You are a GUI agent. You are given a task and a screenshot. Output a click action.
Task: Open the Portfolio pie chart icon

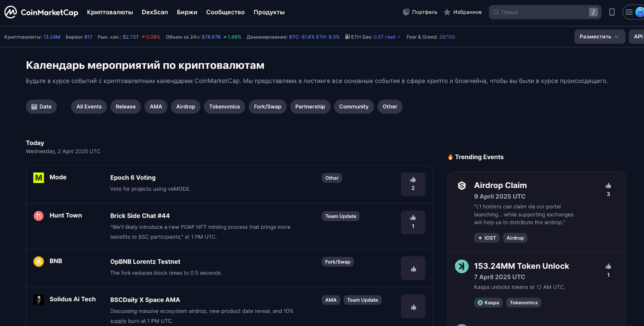[x=406, y=12]
